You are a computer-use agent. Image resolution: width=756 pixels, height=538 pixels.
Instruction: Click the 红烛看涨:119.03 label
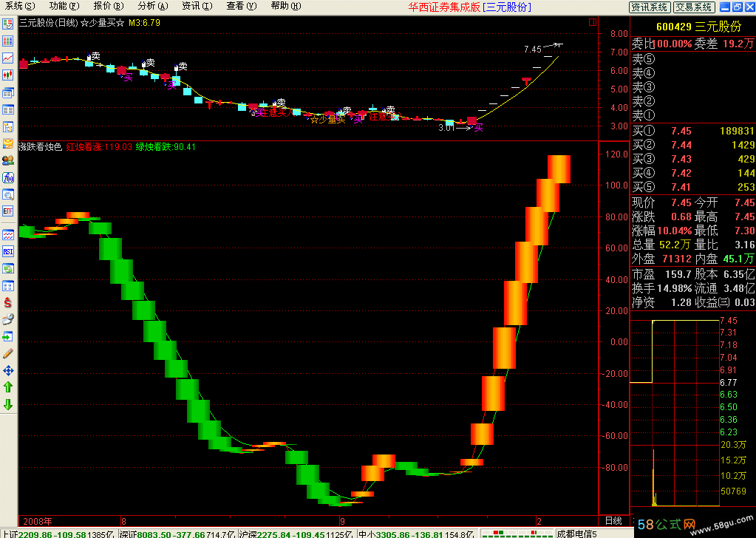99,146
